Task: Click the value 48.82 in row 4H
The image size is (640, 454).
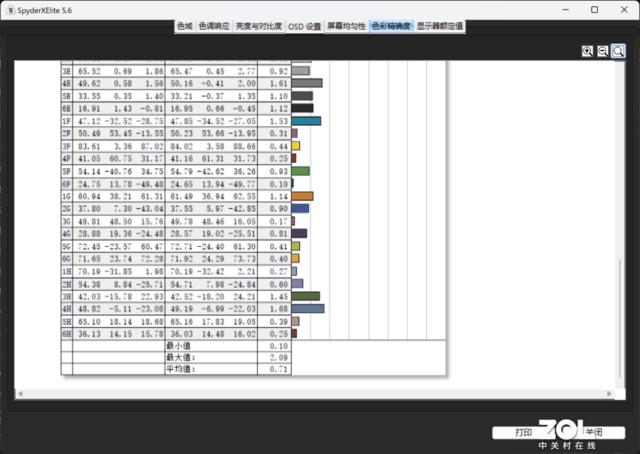Action: (x=89, y=309)
